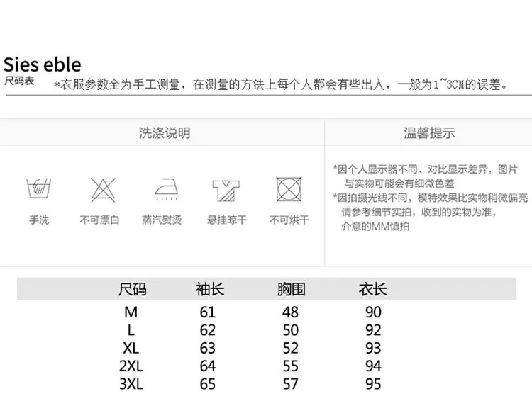
Task: Click the L size cell
Action: (131, 330)
